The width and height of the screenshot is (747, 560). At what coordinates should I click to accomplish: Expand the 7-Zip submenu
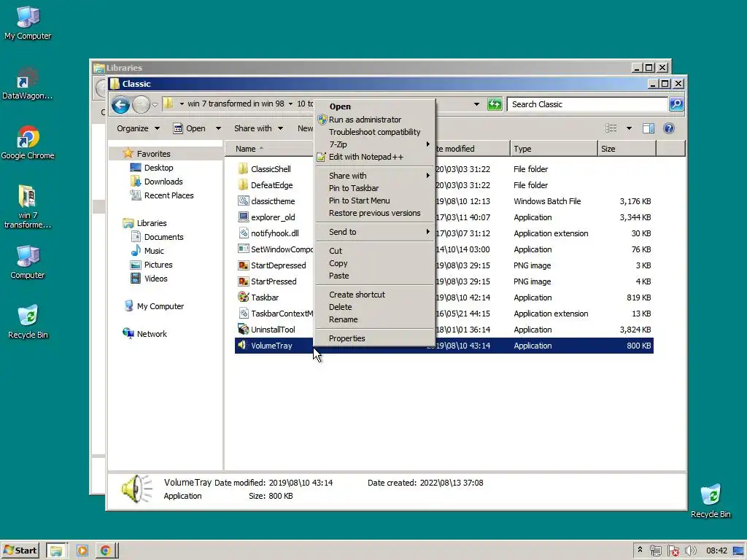coord(375,144)
